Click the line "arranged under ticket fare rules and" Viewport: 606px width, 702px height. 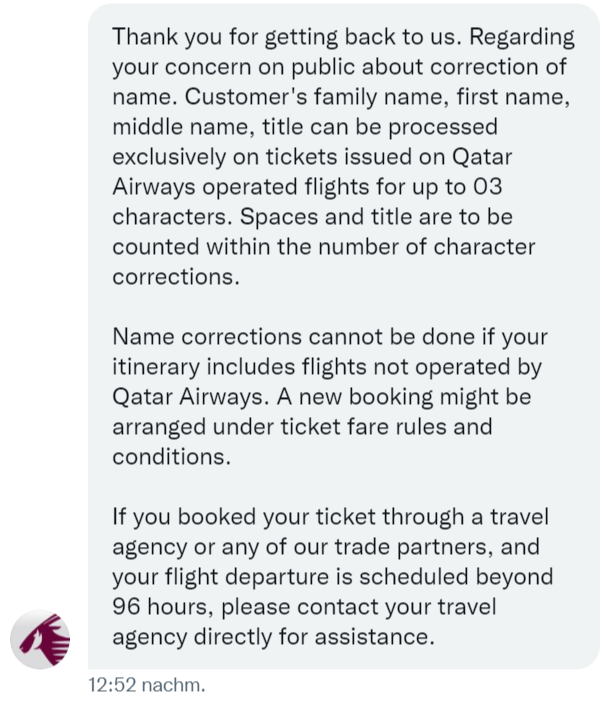pyautogui.click(x=303, y=427)
